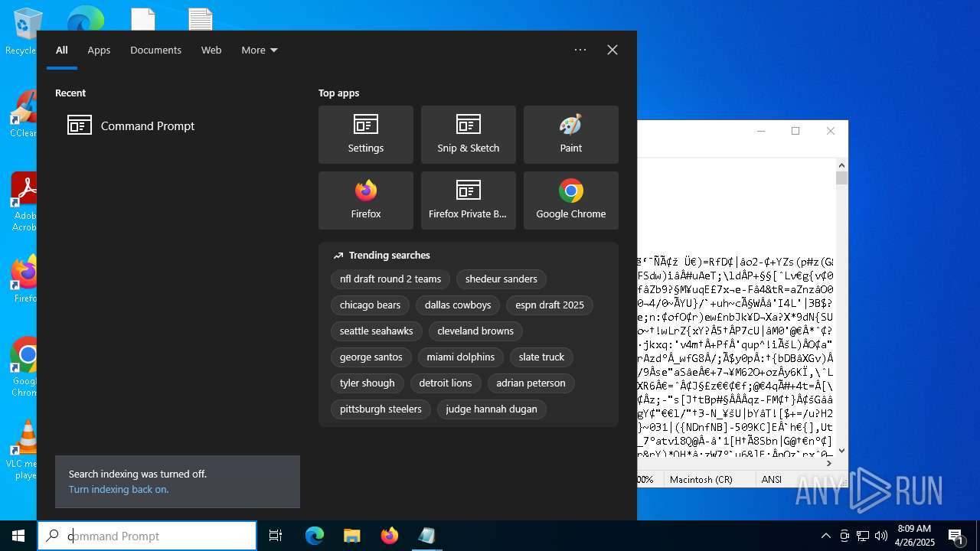This screenshot has height=551, width=980.
Task: Switch to the All search tab
Action: pyautogui.click(x=62, y=50)
